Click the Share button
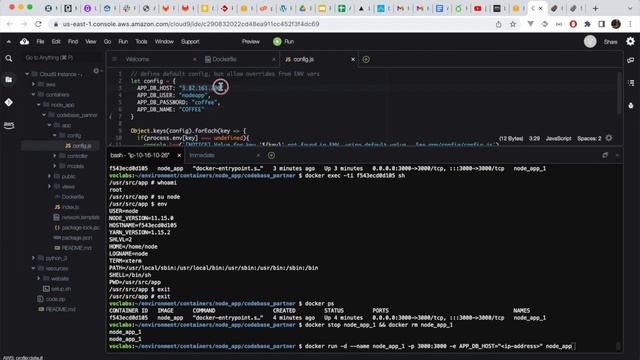Viewport: 640px width, 360px height. (x=611, y=42)
